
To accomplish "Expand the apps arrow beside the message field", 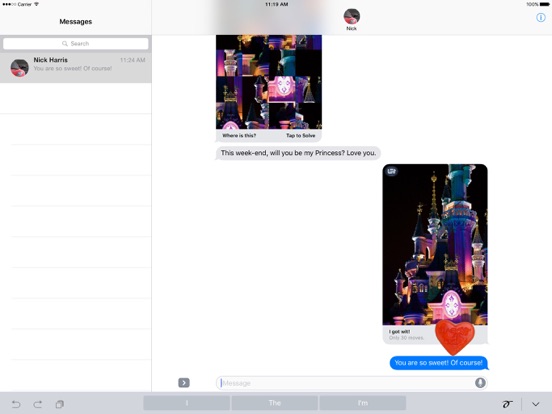I will click(x=184, y=383).
